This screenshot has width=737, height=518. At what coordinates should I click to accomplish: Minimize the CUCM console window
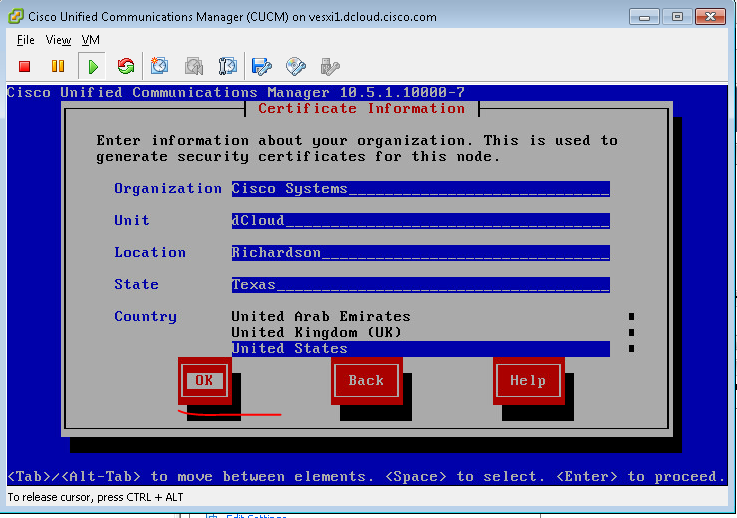pyautogui.click(x=644, y=17)
